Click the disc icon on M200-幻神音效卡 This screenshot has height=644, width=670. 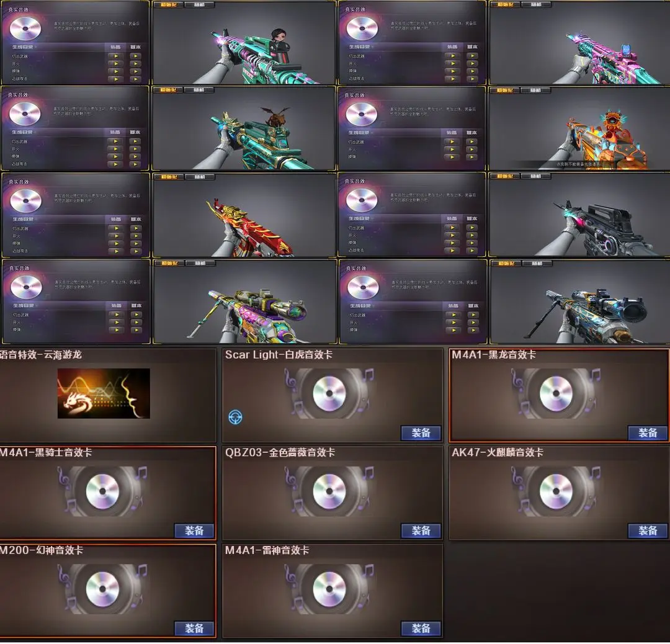click(x=102, y=589)
